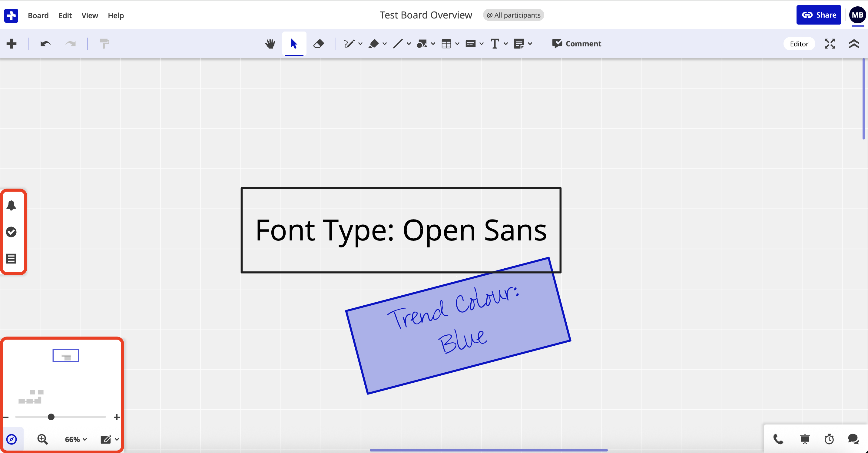Open notifications bell in left sidebar
868x453 pixels.
pos(12,205)
